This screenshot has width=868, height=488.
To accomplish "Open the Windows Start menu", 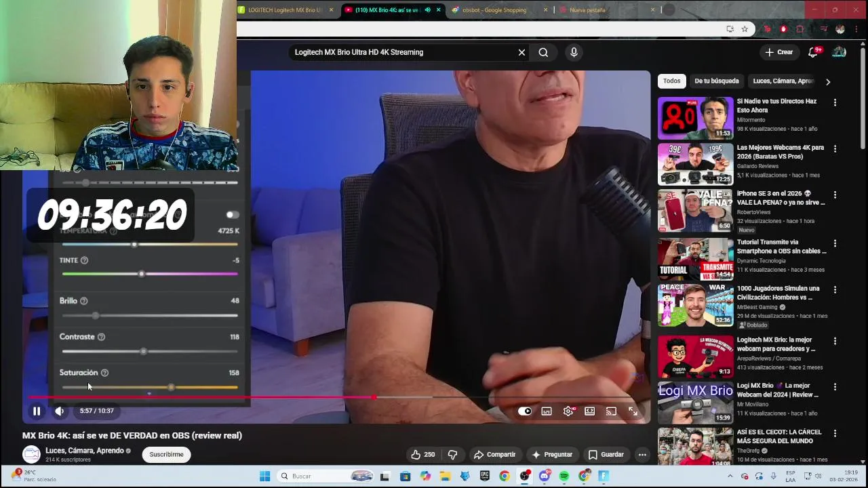I will point(264,476).
